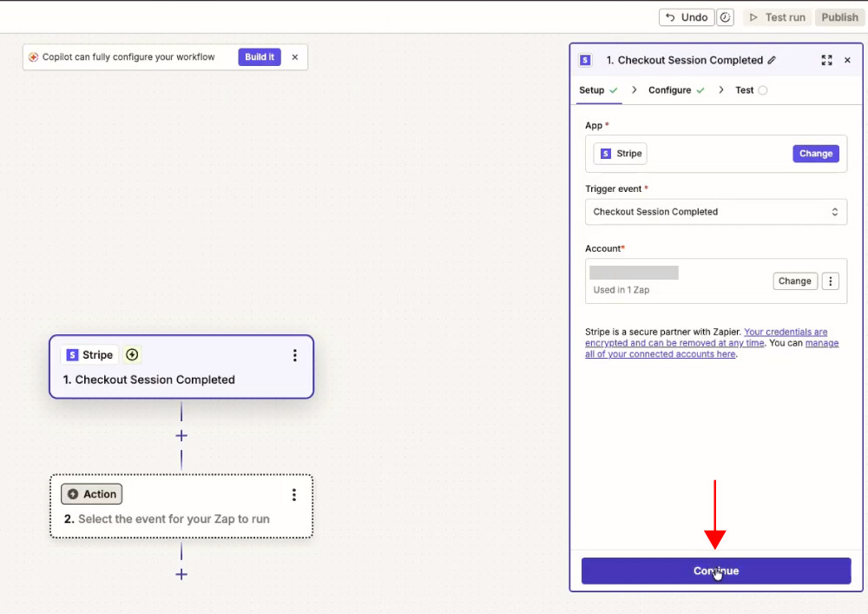Click Build it in Copilot banner

pyautogui.click(x=259, y=57)
